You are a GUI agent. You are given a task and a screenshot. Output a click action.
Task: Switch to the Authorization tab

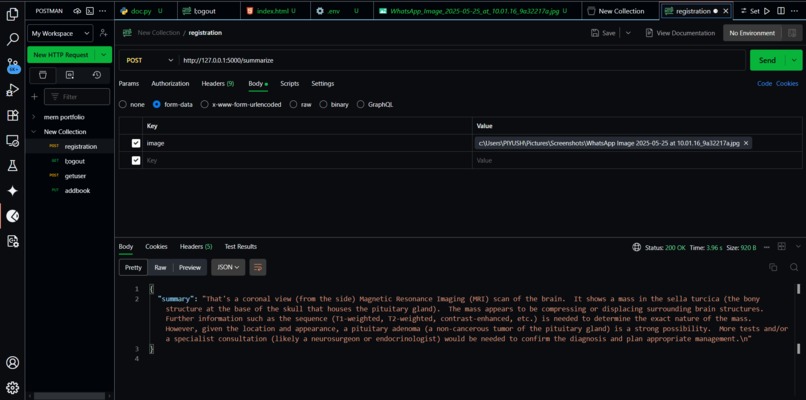[170, 83]
